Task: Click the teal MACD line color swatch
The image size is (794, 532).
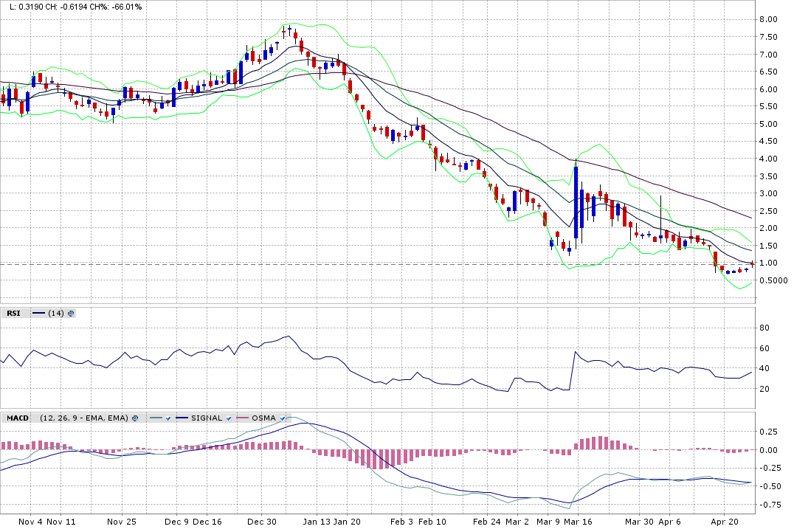Action: tap(156, 418)
